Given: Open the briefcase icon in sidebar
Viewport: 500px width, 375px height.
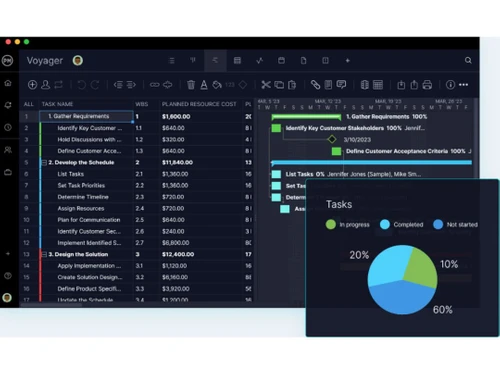Looking at the screenshot, I should [x=8, y=172].
